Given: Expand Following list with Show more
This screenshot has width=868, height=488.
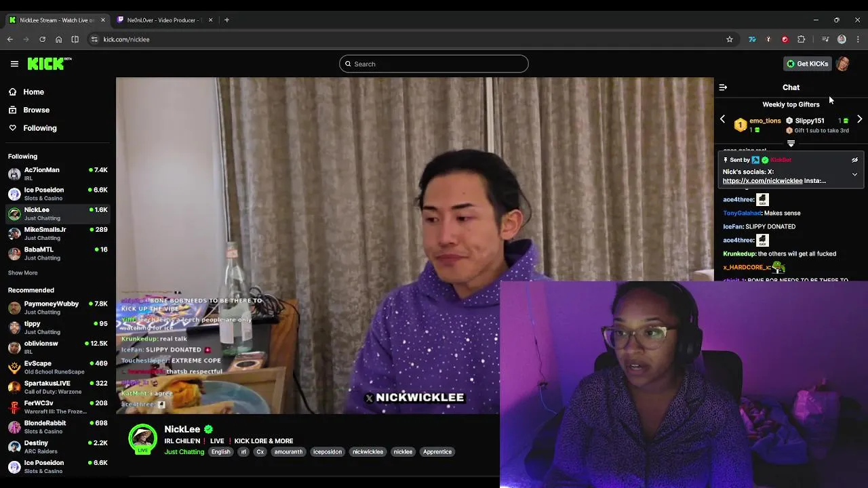Looking at the screenshot, I should (x=22, y=272).
